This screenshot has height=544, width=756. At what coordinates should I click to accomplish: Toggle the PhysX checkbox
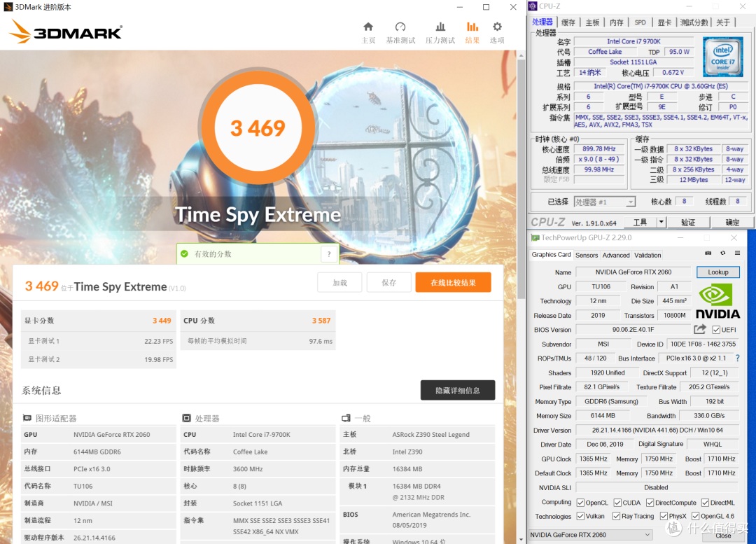(x=664, y=516)
